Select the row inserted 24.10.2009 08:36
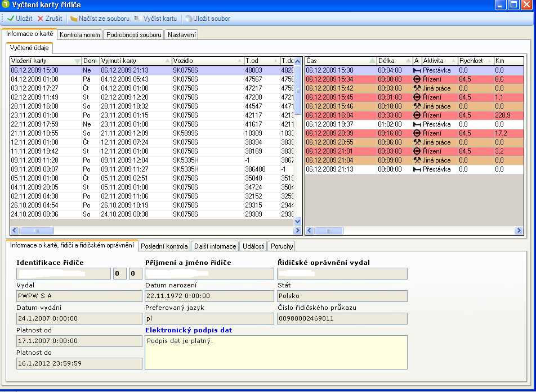This screenshot has height=392, width=536. click(x=152, y=214)
